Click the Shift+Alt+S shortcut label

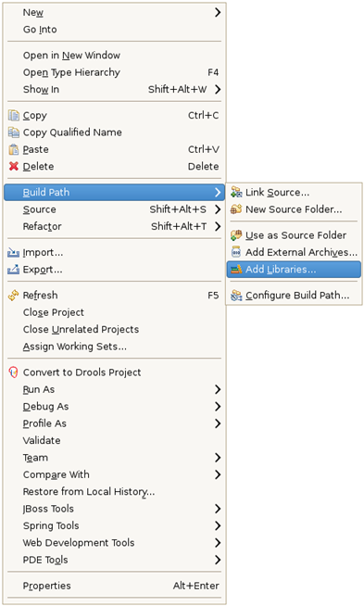point(178,209)
